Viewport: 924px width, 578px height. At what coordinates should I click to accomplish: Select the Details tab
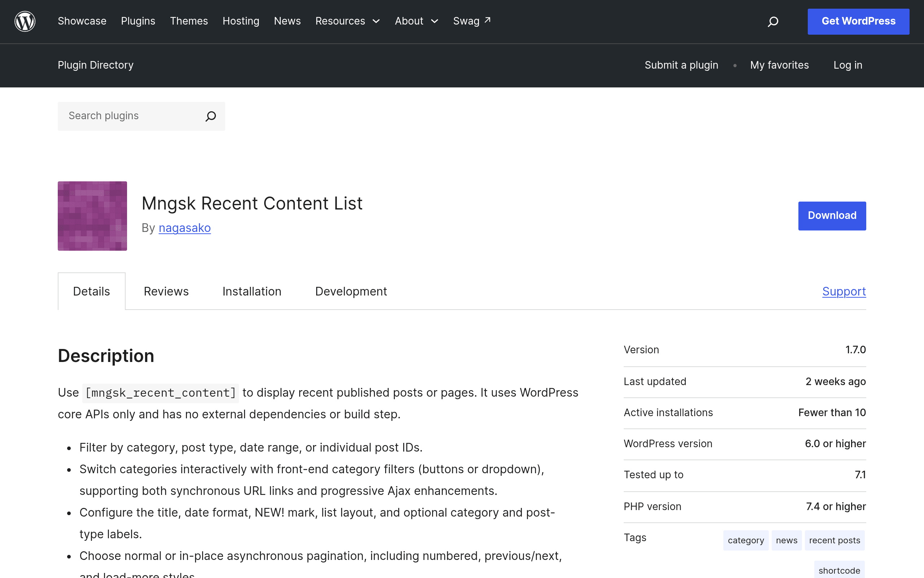click(92, 291)
